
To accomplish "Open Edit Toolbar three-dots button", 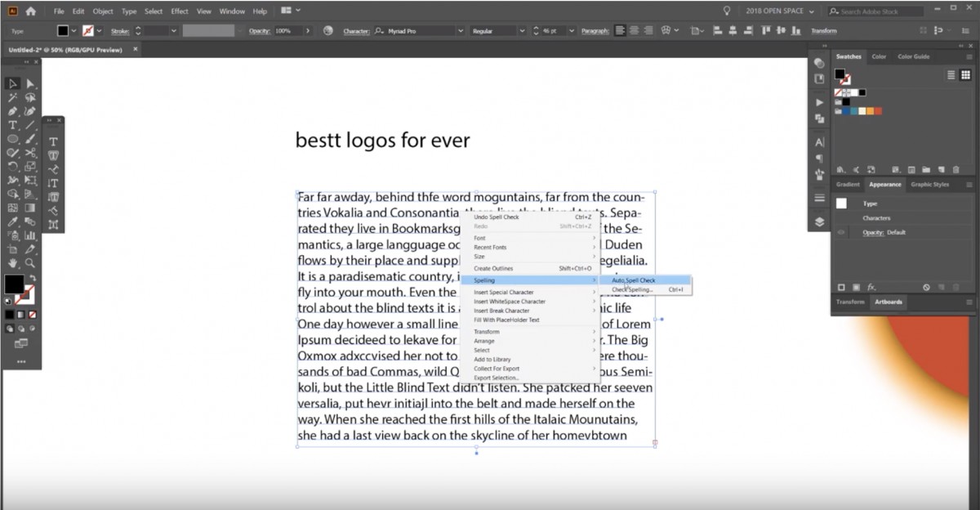I will pos(21,361).
